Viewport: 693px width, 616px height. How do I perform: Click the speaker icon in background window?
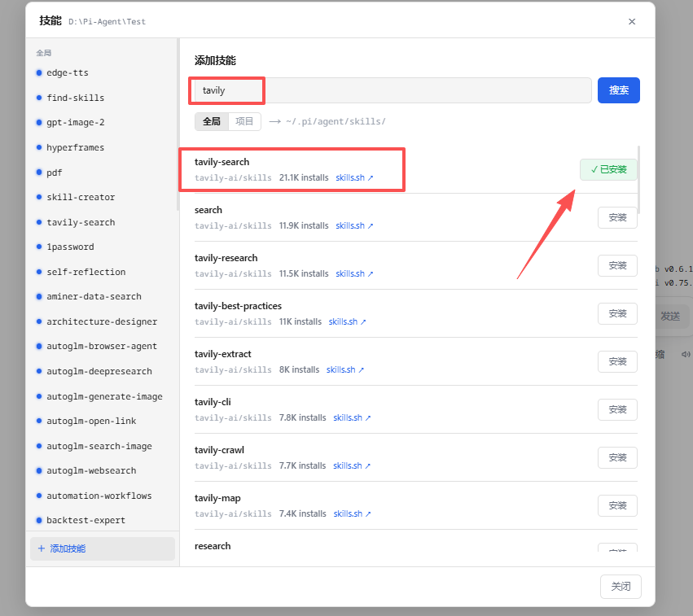686,355
